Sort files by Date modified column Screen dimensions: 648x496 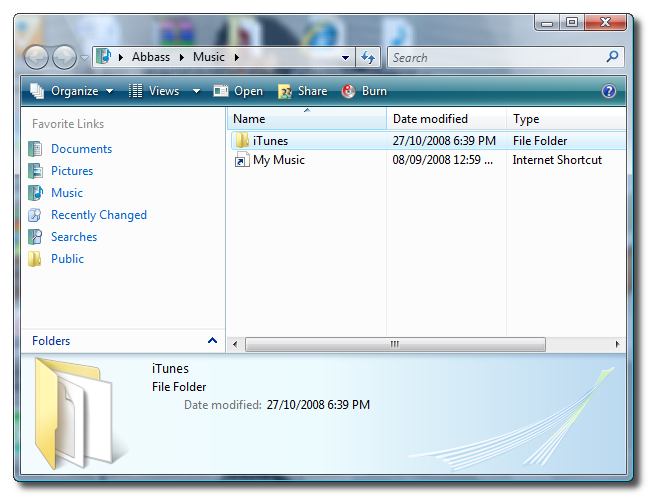click(x=430, y=119)
